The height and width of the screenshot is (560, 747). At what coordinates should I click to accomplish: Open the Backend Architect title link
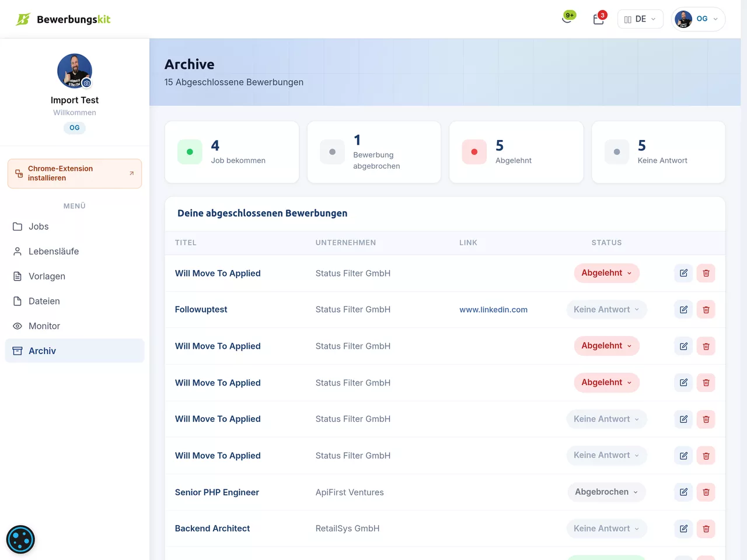[212, 528]
